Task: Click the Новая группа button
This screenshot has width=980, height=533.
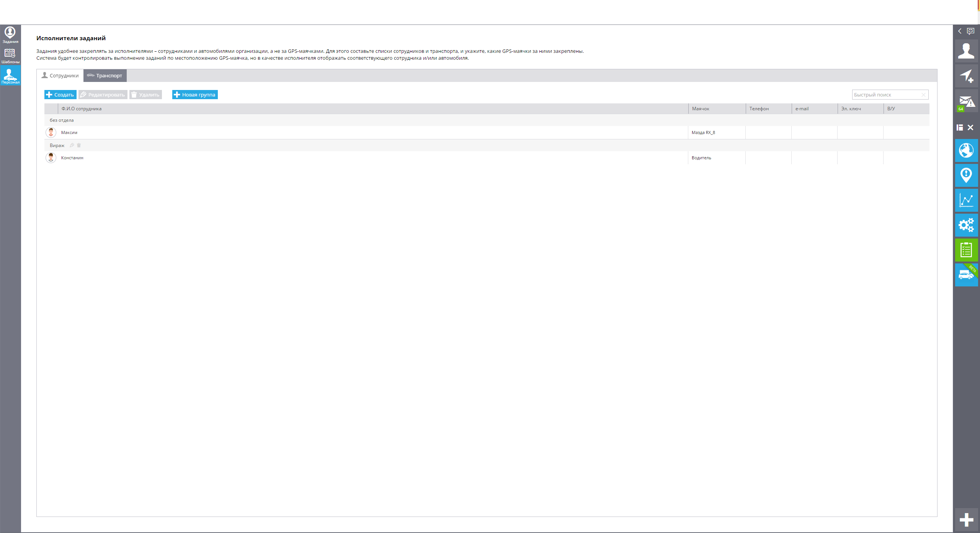Action: 195,95
